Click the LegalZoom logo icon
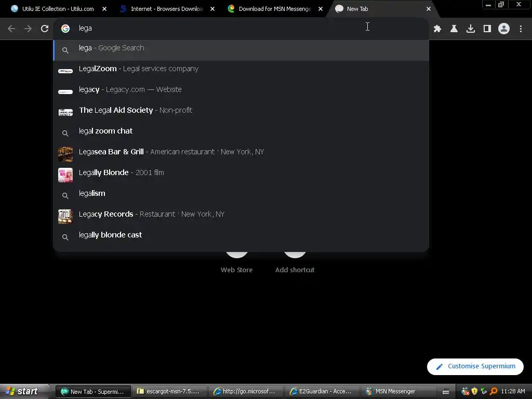The height and width of the screenshot is (399, 532). pos(65,71)
